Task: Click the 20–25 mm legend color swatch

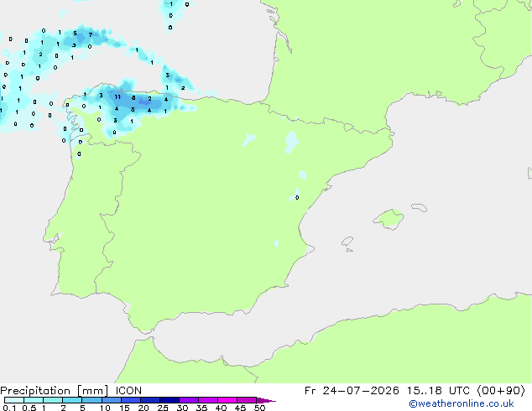Action: click(149, 400)
